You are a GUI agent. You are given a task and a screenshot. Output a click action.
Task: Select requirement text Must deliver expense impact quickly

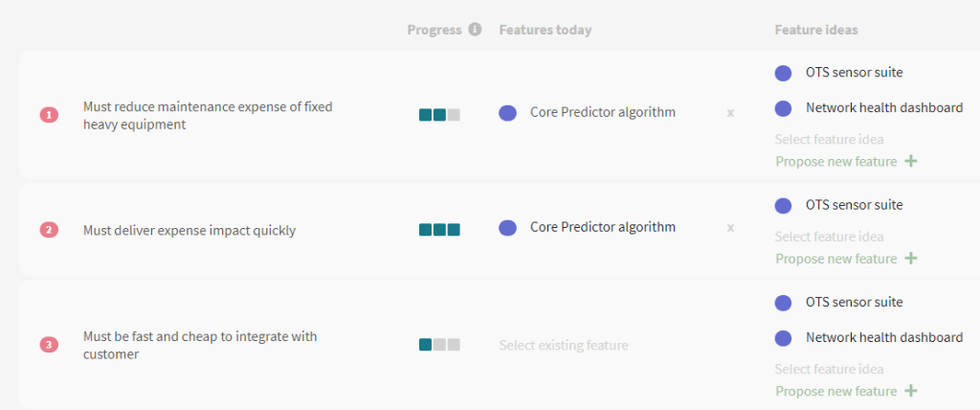(x=189, y=230)
